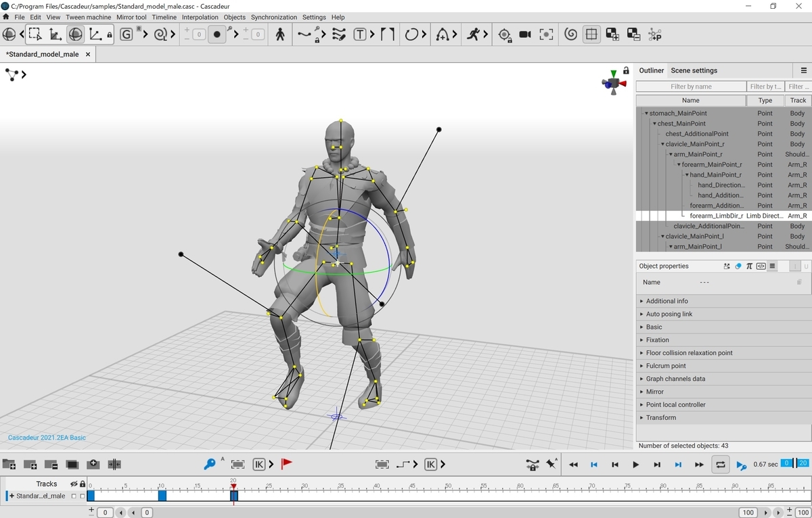Select forearm_LimbDir_r in the outliner
Viewport: 812px width, 518px height.
[x=716, y=216]
